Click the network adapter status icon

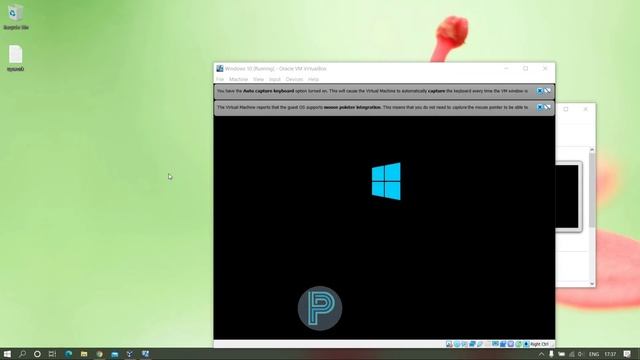472,344
